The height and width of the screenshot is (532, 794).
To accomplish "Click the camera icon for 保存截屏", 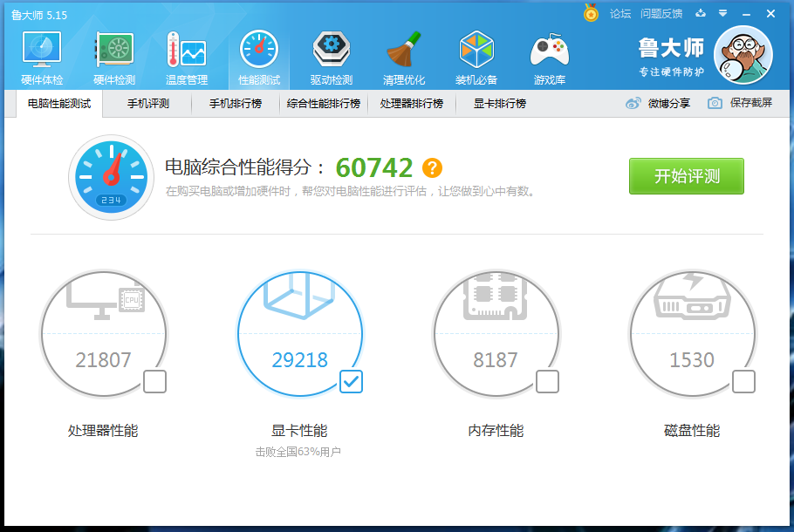I will (715, 103).
